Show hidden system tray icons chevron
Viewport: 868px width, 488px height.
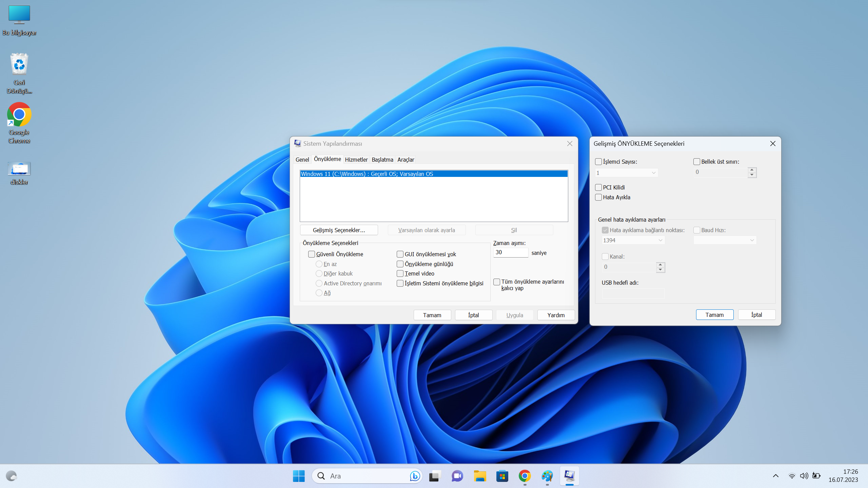pyautogui.click(x=775, y=476)
